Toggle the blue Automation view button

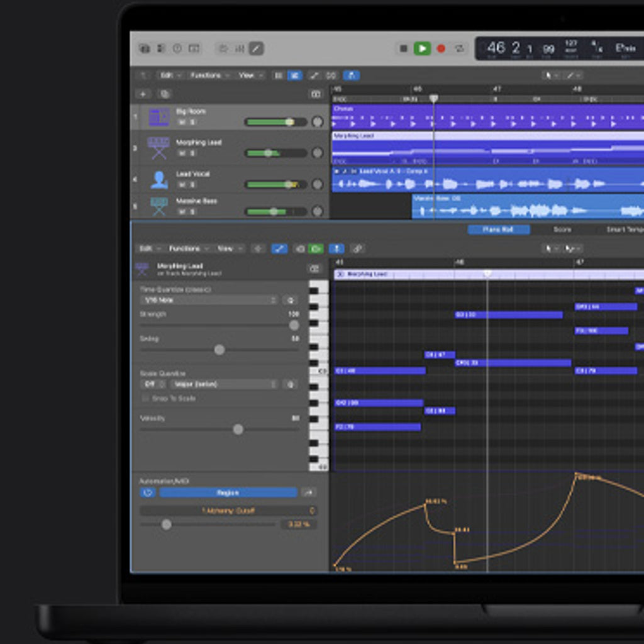294,75
